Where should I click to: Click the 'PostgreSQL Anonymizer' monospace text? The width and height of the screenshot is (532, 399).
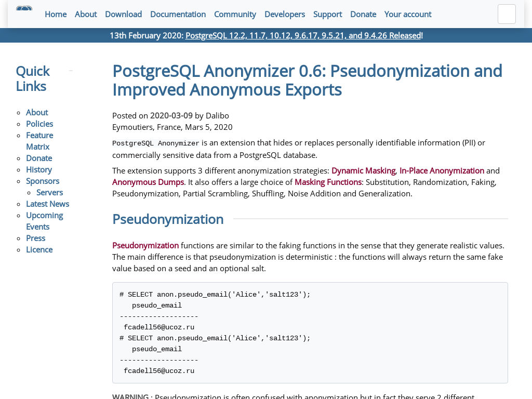pos(156,143)
